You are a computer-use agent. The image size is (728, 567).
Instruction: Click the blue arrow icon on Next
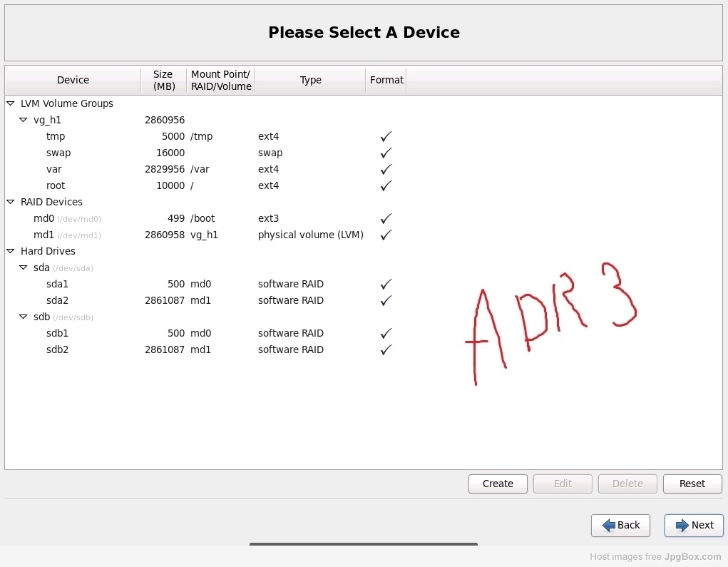(x=682, y=526)
